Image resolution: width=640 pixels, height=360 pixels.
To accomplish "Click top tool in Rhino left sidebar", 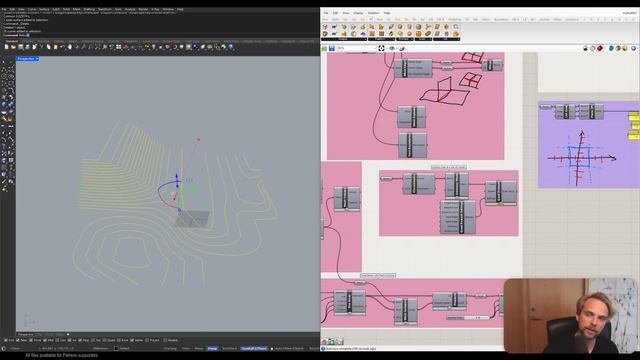I will (x=4, y=62).
